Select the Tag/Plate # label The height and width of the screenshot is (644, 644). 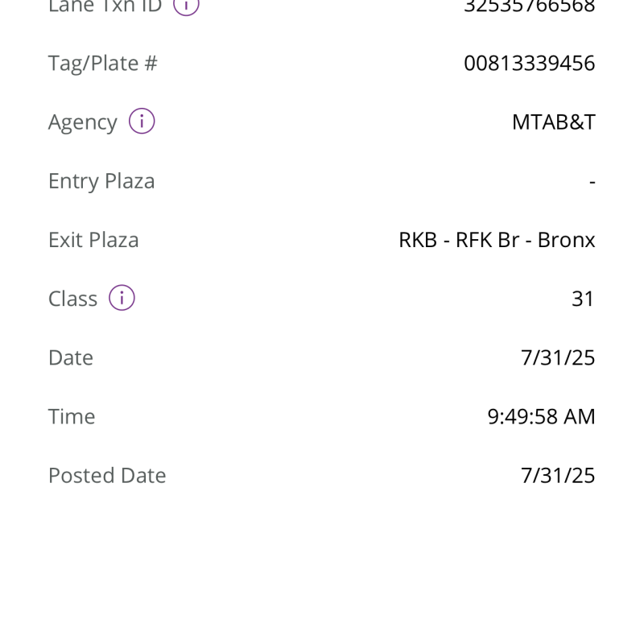102,63
